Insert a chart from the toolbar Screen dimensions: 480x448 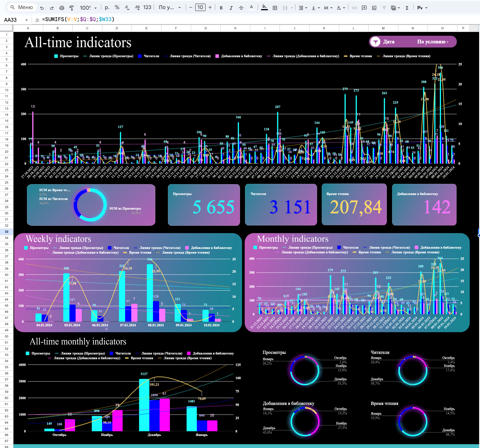(x=374, y=8)
